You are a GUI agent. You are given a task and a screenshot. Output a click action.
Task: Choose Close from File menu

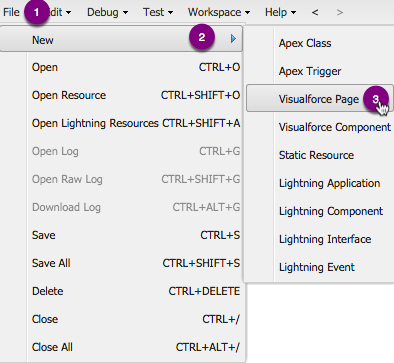click(136, 319)
